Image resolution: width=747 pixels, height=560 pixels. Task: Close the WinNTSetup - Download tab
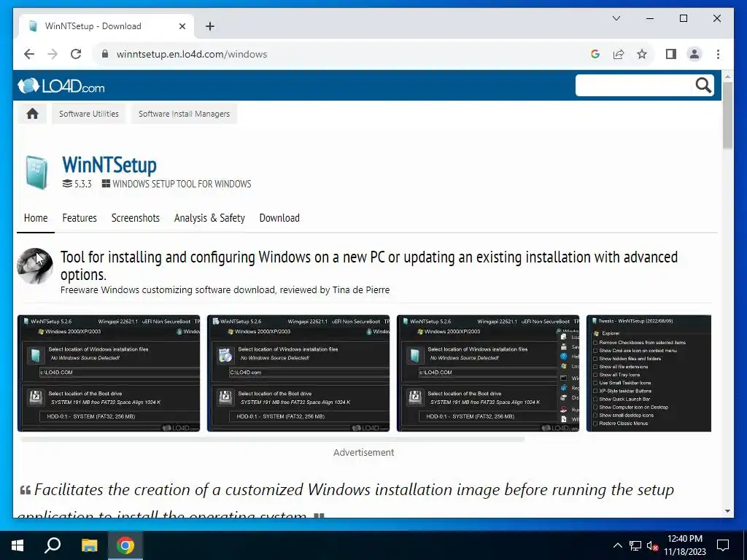point(182,26)
